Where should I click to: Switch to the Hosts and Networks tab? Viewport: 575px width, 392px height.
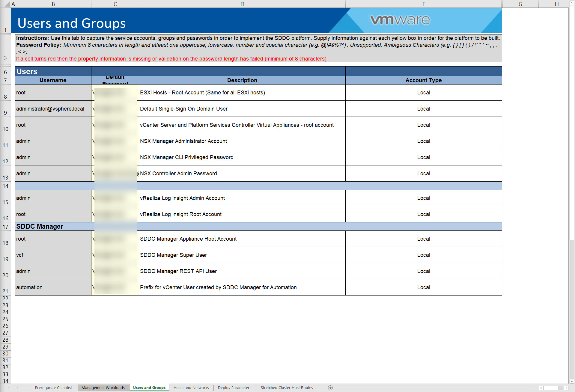point(191,388)
